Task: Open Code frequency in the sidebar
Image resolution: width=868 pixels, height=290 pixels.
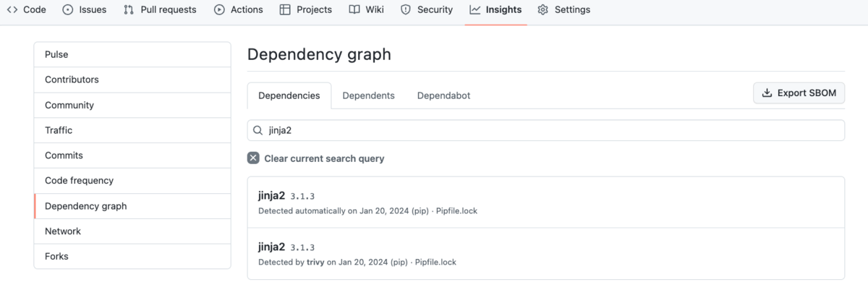Action: 132,181
